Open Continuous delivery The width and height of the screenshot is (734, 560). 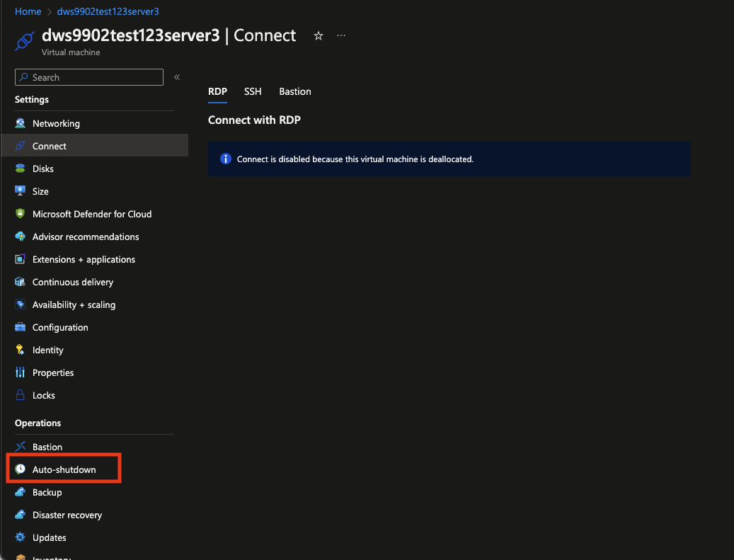pyautogui.click(x=95, y=282)
